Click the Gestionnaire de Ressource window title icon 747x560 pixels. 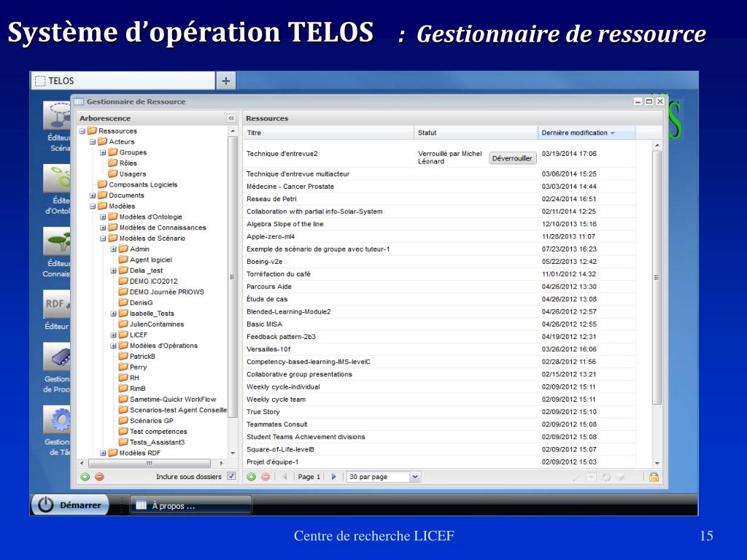point(79,101)
